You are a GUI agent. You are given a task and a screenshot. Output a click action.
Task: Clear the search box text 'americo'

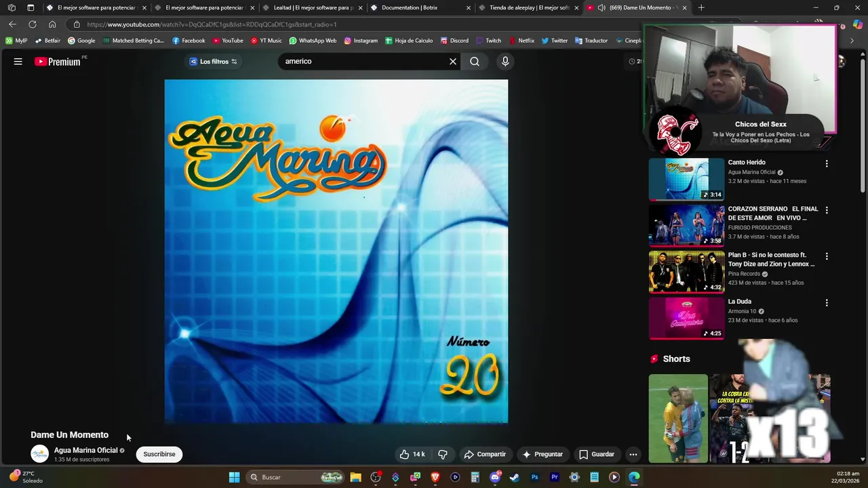click(453, 62)
